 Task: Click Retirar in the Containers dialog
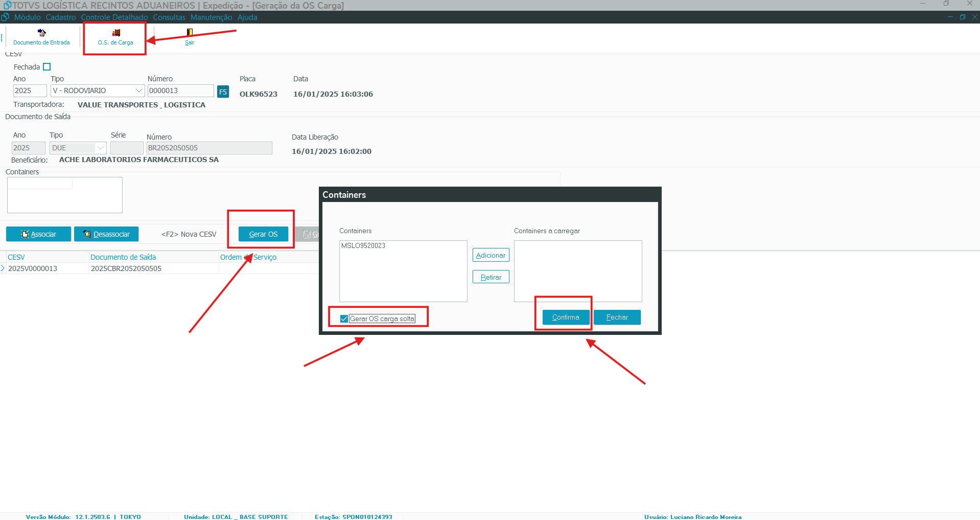click(x=491, y=277)
